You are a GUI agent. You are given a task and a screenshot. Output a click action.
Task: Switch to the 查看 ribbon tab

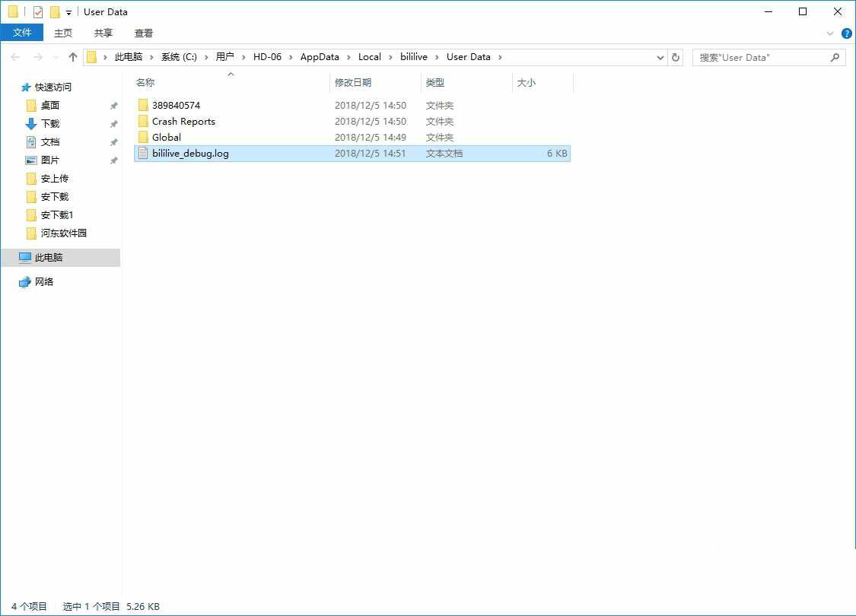tap(144, 33)
